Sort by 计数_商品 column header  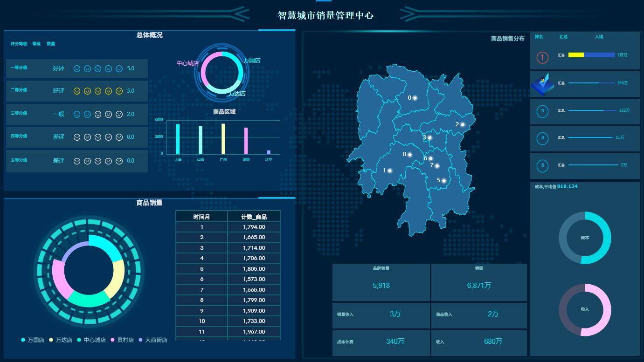pyautogui.click(x=254, y=217)
